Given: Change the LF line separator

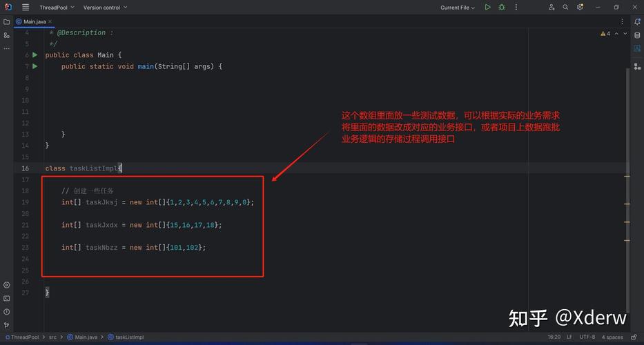Looking at the screenshot, I should pos(569,337).
